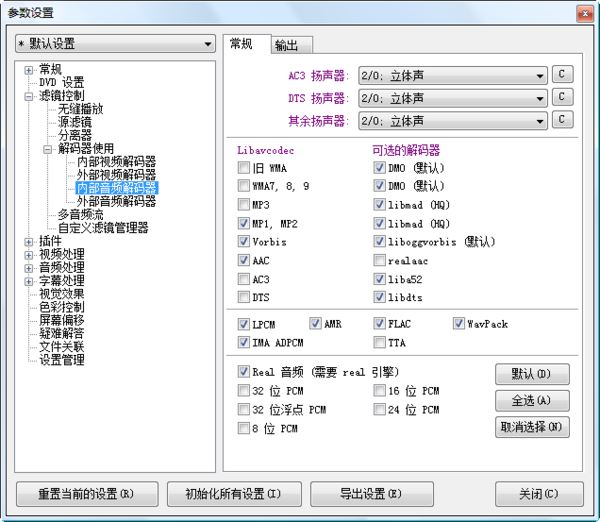
Task: Select 色彩控制 in the tree
Action: pyautogui.click(x=62, y=307)
